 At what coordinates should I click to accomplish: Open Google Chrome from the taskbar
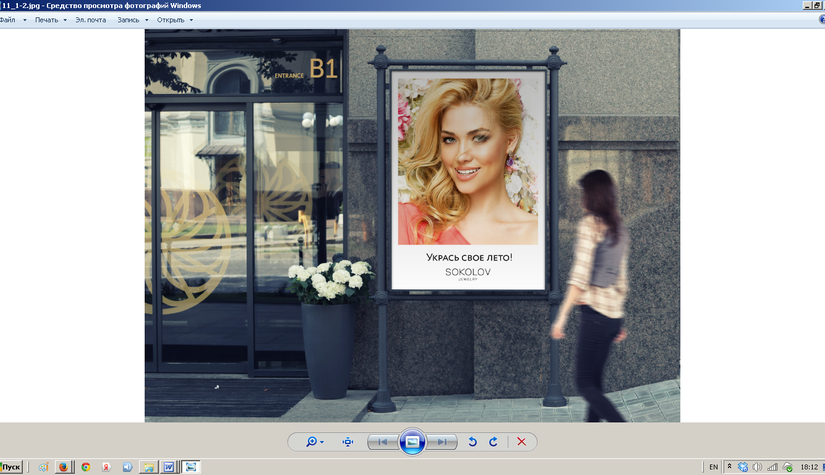pos(86,467)
